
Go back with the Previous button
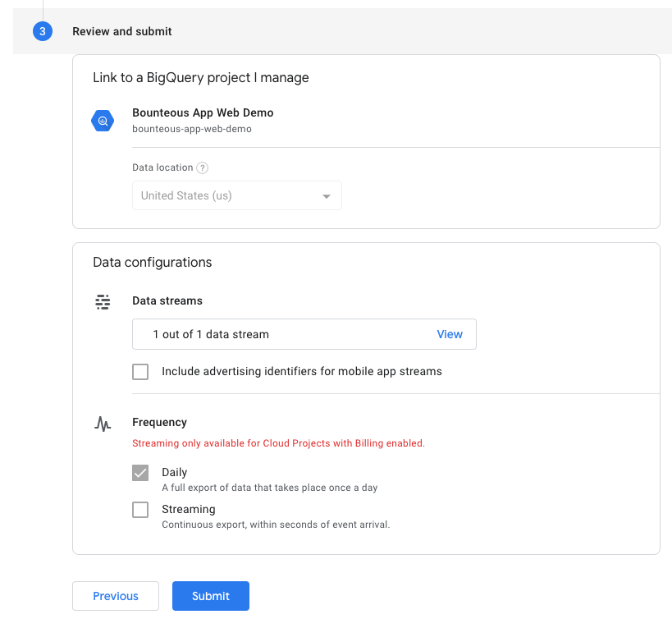pyautogui.click(x=116, y=596)
